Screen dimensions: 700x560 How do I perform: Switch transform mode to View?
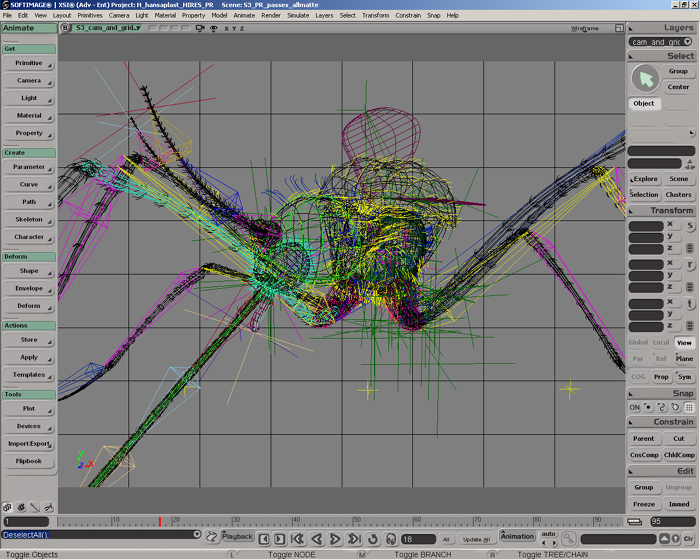684,342
